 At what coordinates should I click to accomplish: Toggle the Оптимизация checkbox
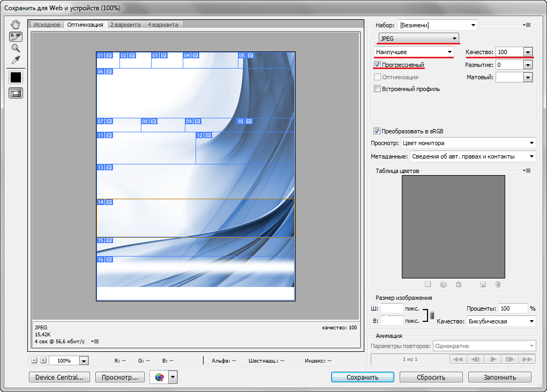coord(377,77)
